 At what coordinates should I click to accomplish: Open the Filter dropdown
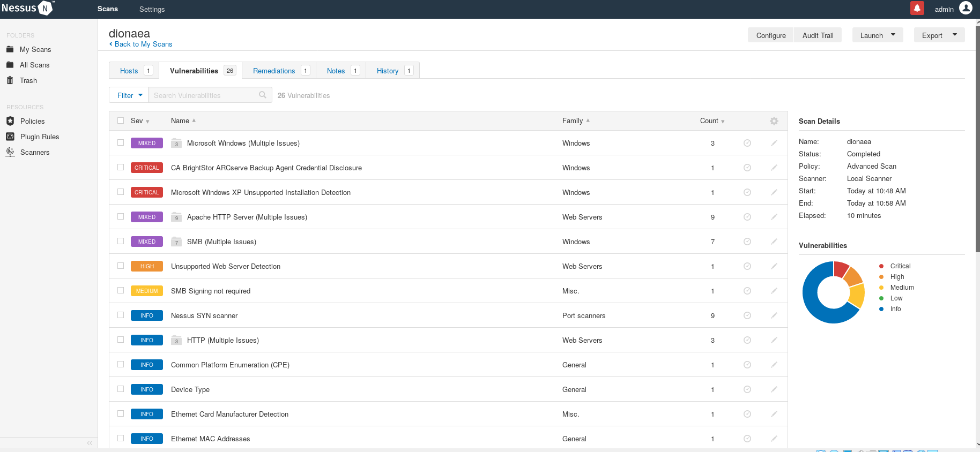(129, 95)
